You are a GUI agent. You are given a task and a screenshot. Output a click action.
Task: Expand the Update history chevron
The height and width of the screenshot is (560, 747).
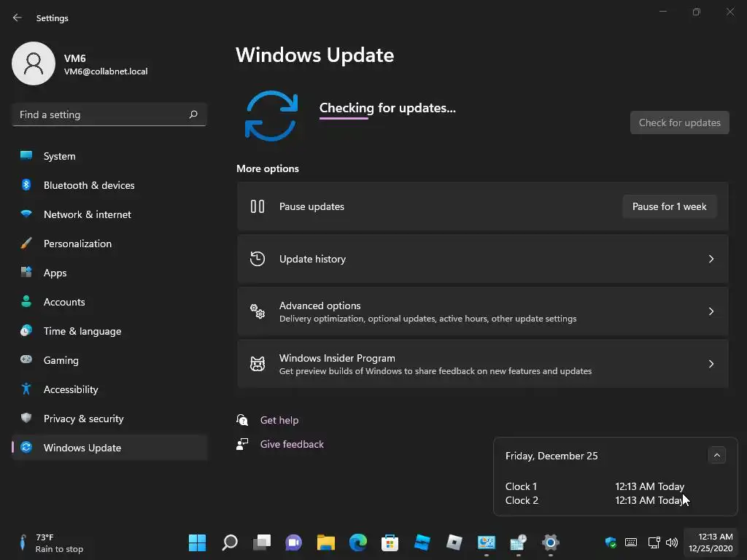pyautogui.click(x=711, y=259)
